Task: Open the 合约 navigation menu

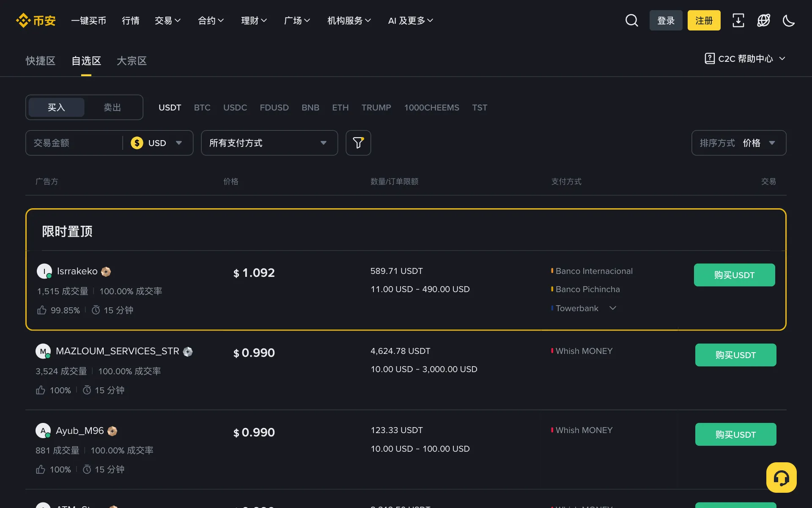Action: (211, 20)
